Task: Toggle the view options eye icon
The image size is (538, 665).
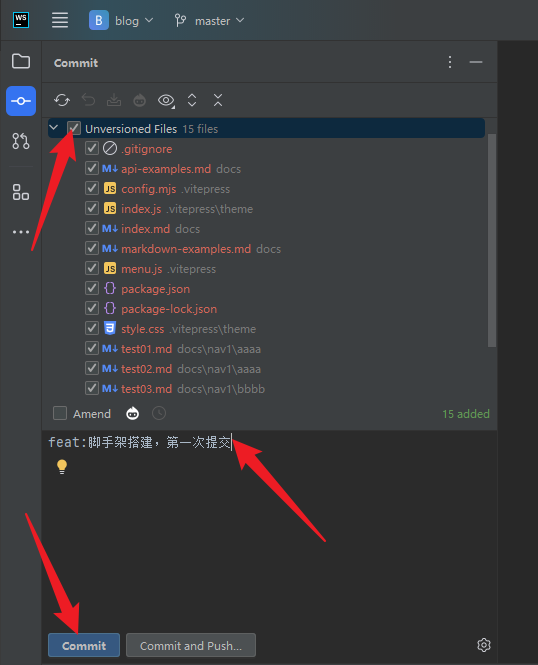Action: [x=166, y=101]
